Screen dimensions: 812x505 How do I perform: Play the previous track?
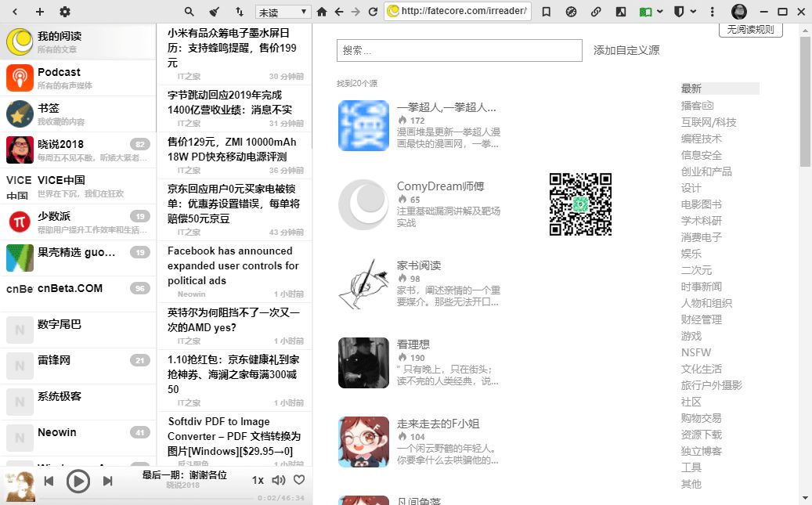49,482
